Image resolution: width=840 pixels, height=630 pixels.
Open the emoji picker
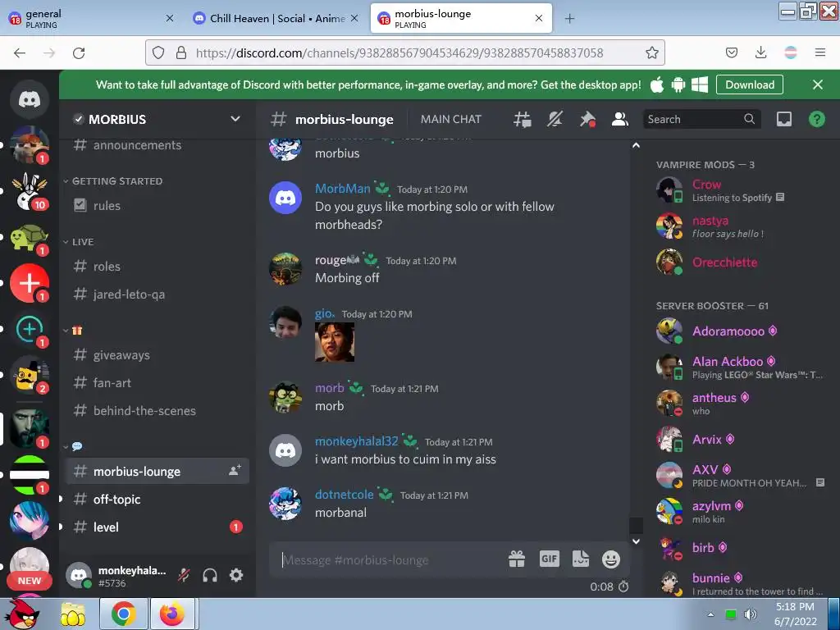pos(610,559)
